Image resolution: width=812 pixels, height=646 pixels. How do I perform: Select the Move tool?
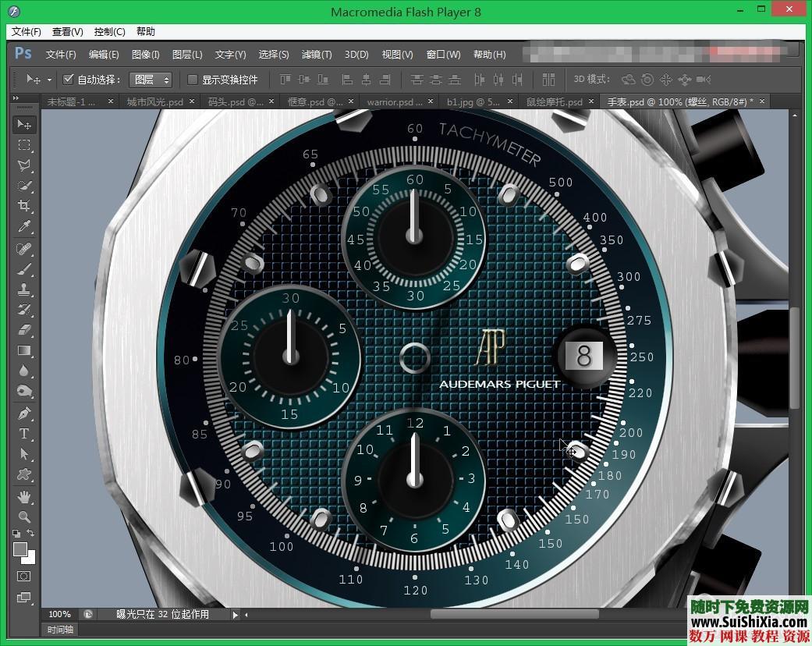click(x=24, y=124)
